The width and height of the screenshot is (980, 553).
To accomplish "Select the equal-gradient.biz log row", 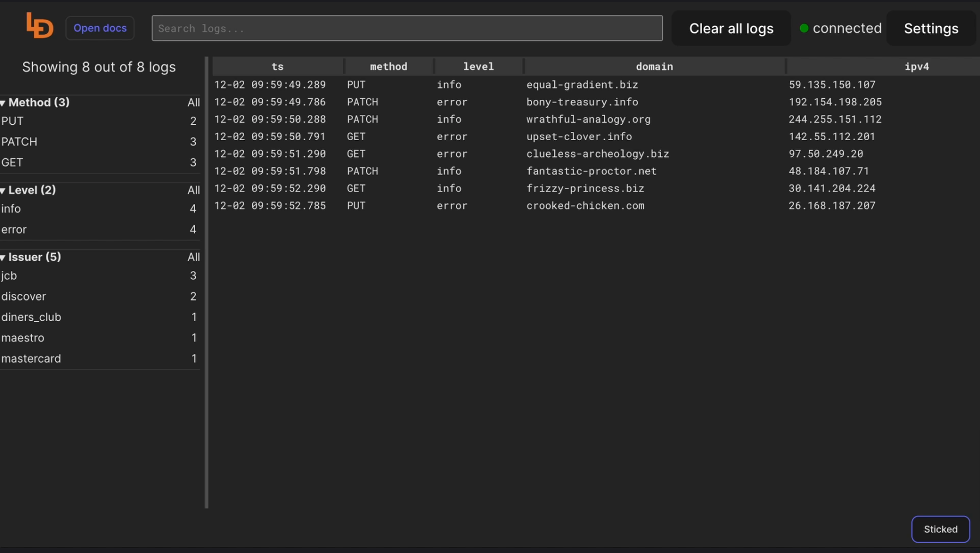I will (x=582, y=85).
